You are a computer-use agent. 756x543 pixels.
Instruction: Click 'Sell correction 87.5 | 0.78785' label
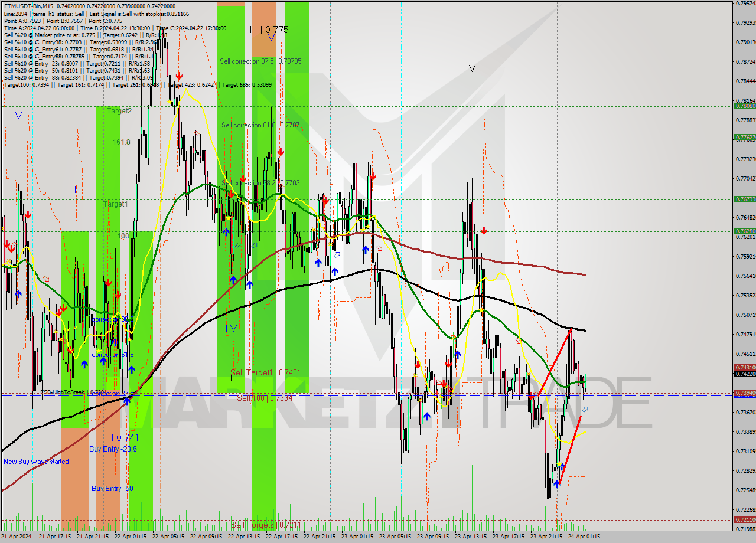pos(260,61)
